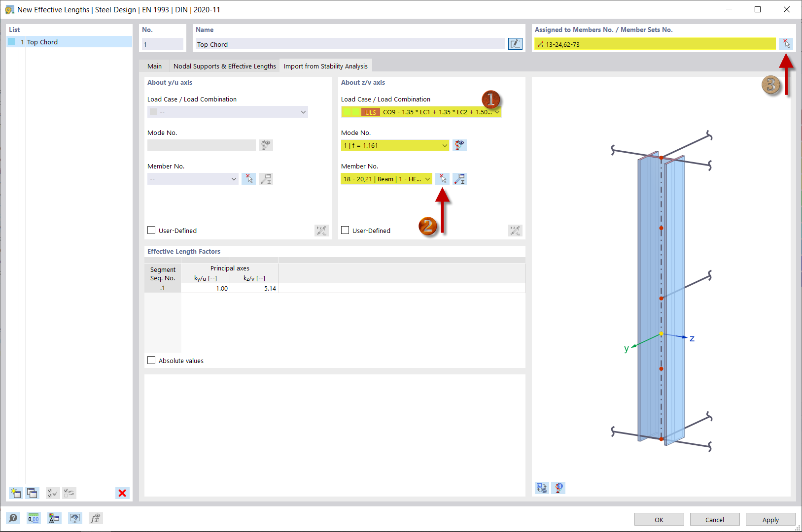This screenshot has height=532, width=802.
Task: Open the Load Case dropdown for z/v axis
Action: 497,112
